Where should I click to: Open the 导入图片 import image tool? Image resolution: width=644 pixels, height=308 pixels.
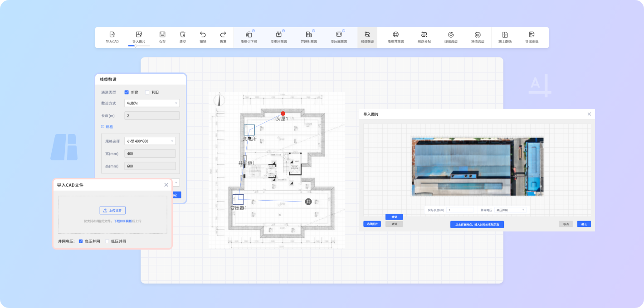139,37
